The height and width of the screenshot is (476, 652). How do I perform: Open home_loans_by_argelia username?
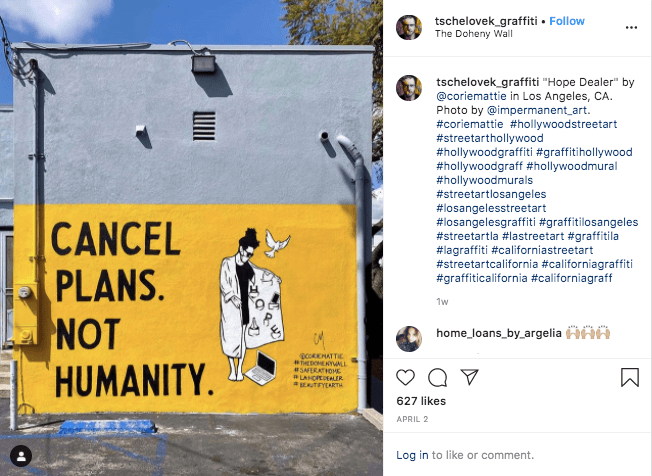[499, 333]
